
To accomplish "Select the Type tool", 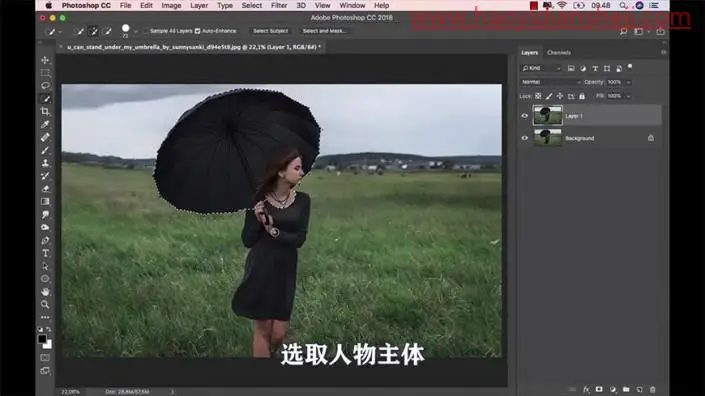I will (45, 254).
